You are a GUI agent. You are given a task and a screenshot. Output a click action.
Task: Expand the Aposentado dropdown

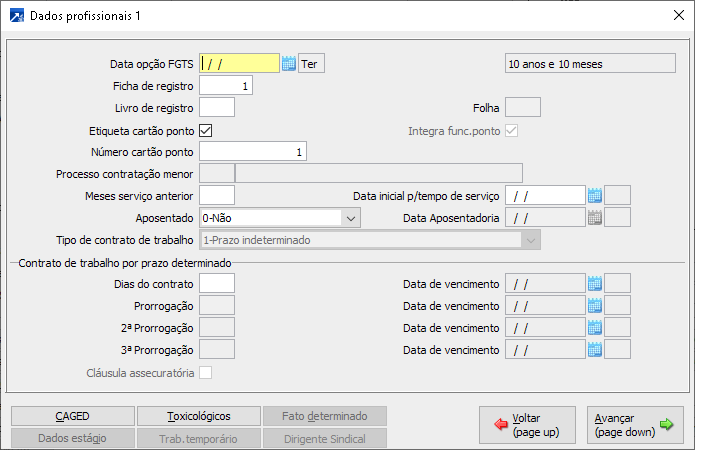[350, 217]
